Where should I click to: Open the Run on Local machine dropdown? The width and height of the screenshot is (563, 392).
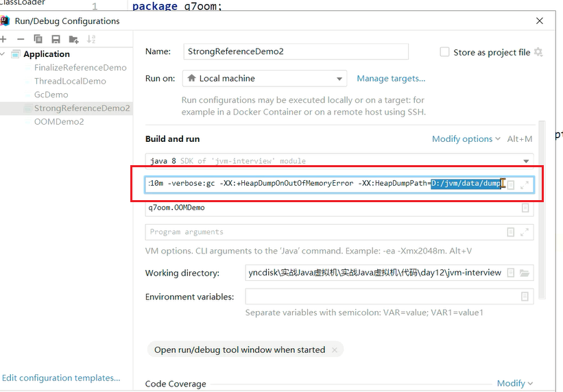pyautogui.click(x=265, y=79)
